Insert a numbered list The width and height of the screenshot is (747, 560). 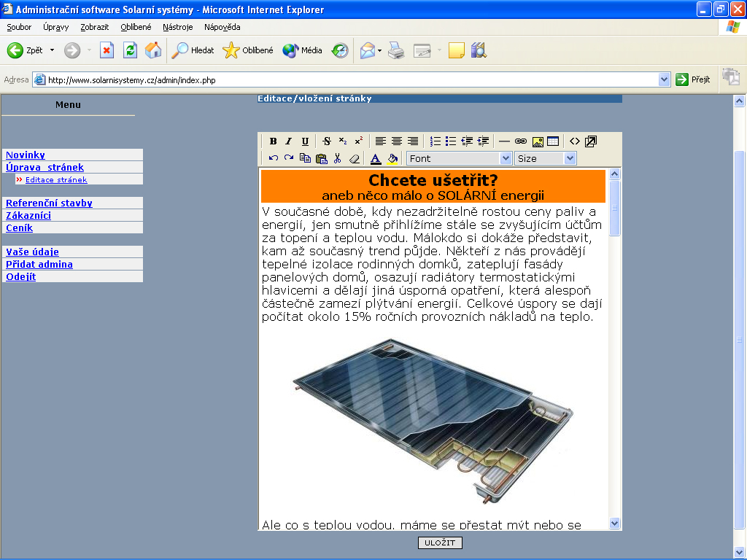(x=436, y=141)
